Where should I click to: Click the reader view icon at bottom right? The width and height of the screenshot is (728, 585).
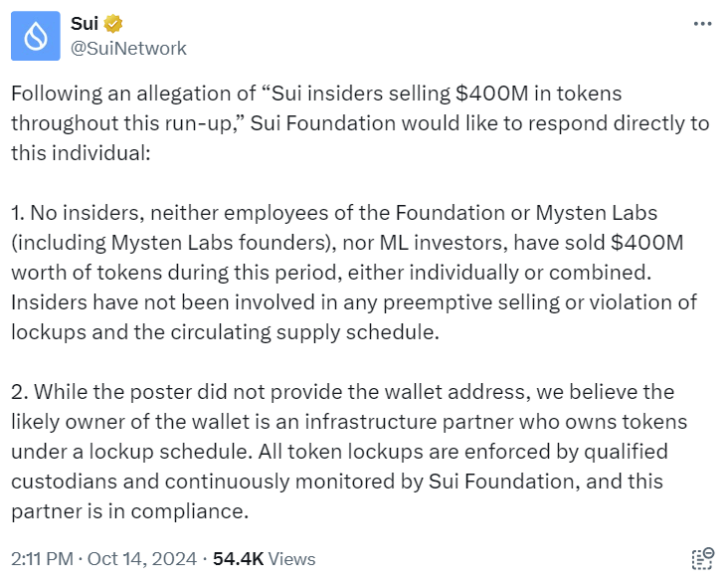click(x=702, y=558)
